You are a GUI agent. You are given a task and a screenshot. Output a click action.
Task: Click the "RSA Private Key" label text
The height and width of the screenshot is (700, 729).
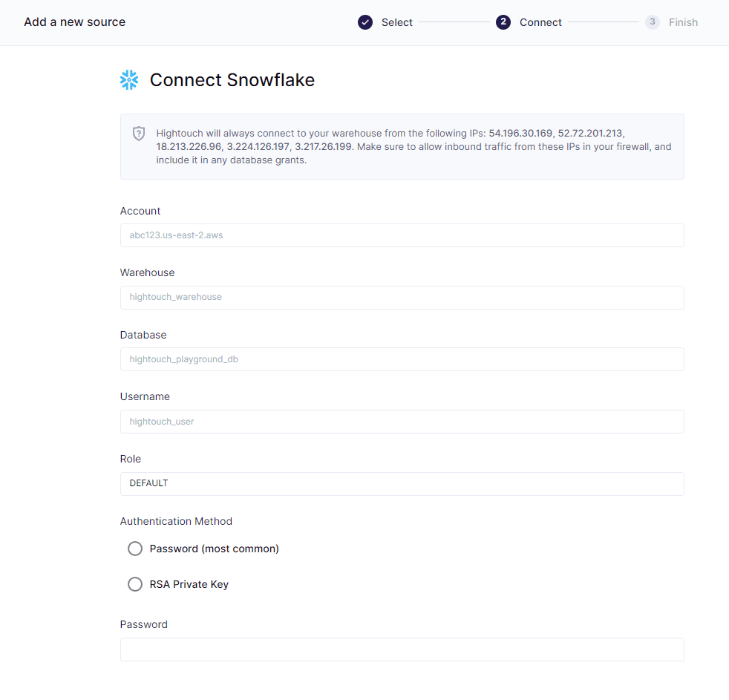[x=189, y=584]
